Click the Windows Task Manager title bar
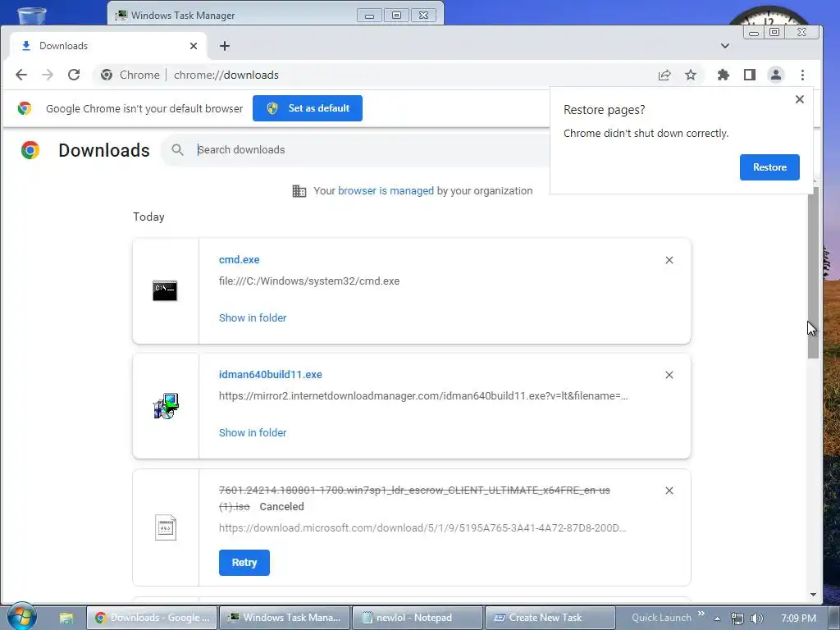This screenshot has height=630, width=840. tap(276, 13)
